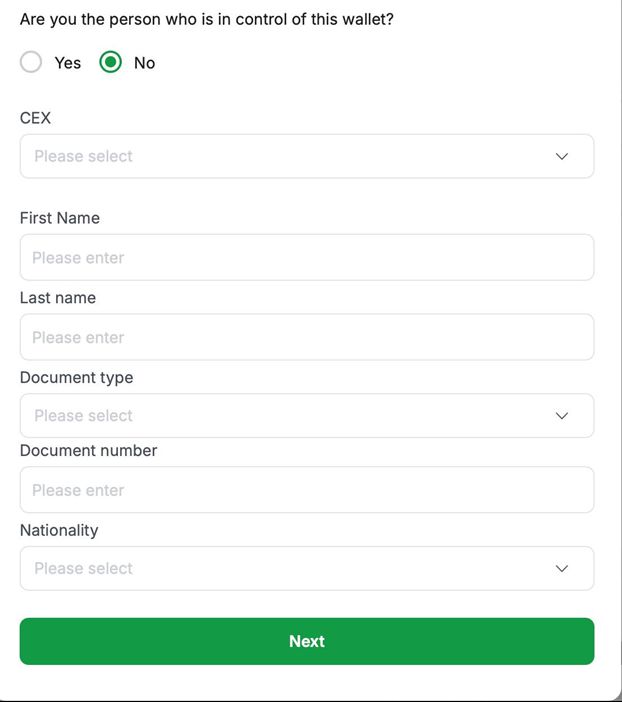Focus the Last name input field
Screen dimensions: 622x702
[306, 337]
